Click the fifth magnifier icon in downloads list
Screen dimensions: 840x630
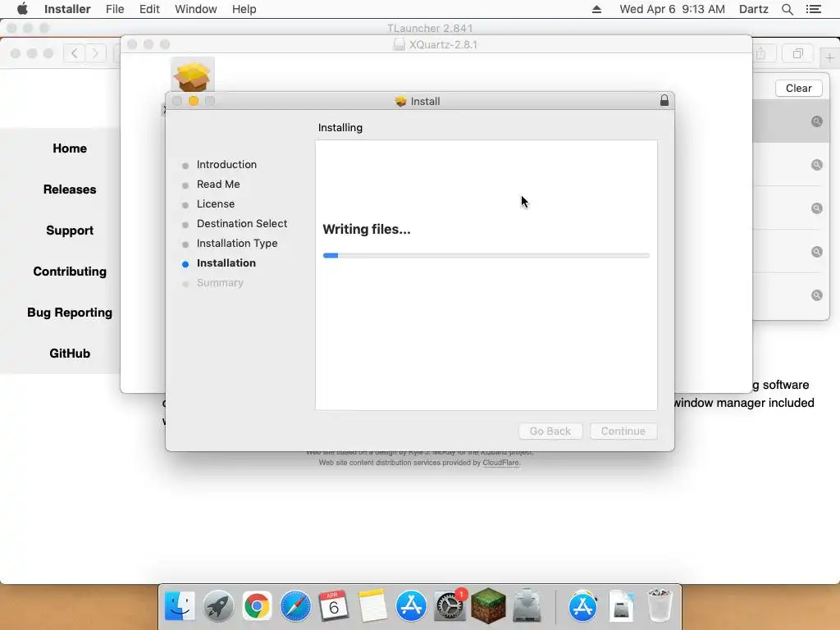(816, 294)
